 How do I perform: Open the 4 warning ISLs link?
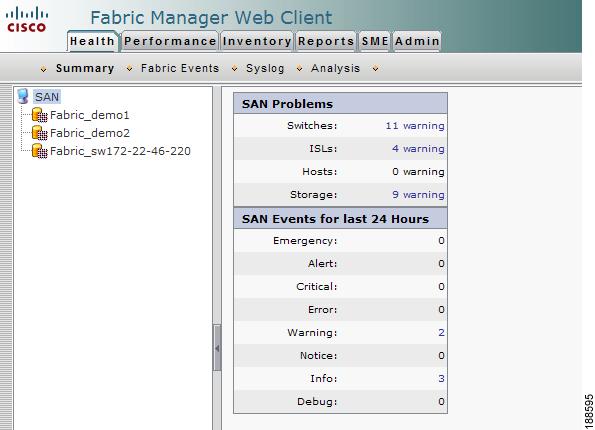tap(418, 148)
